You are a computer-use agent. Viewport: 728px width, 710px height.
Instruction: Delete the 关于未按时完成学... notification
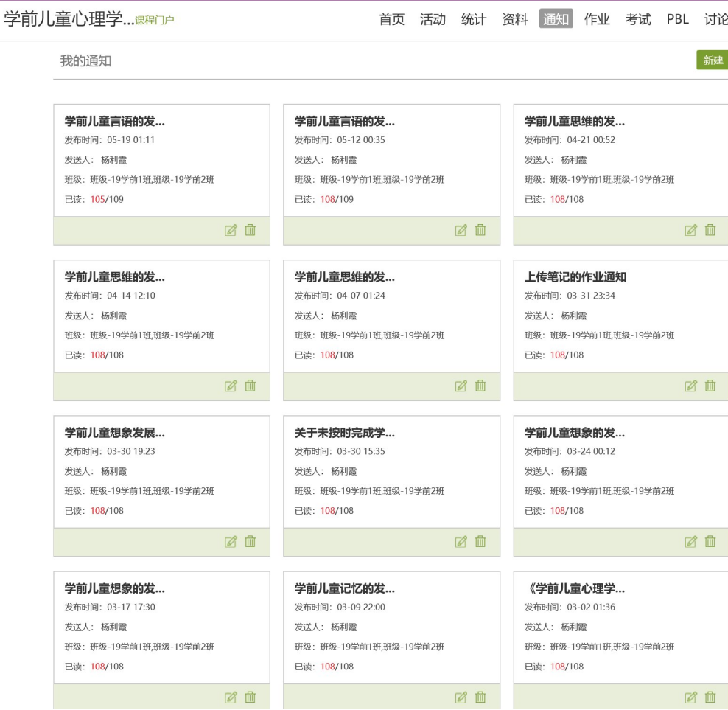click(x=480, y=541)
